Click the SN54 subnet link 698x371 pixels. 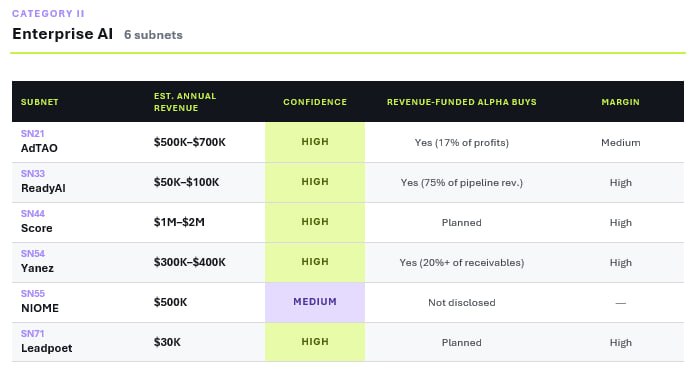pos(33,254)
